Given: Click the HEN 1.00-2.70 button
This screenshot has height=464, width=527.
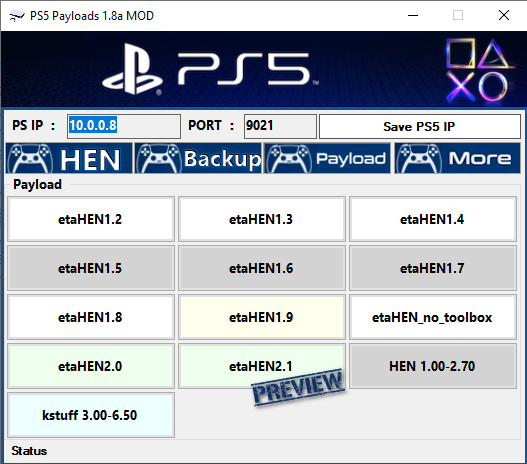Looking at the screenshot, I should pyautogui.click(x=433, y=366).
